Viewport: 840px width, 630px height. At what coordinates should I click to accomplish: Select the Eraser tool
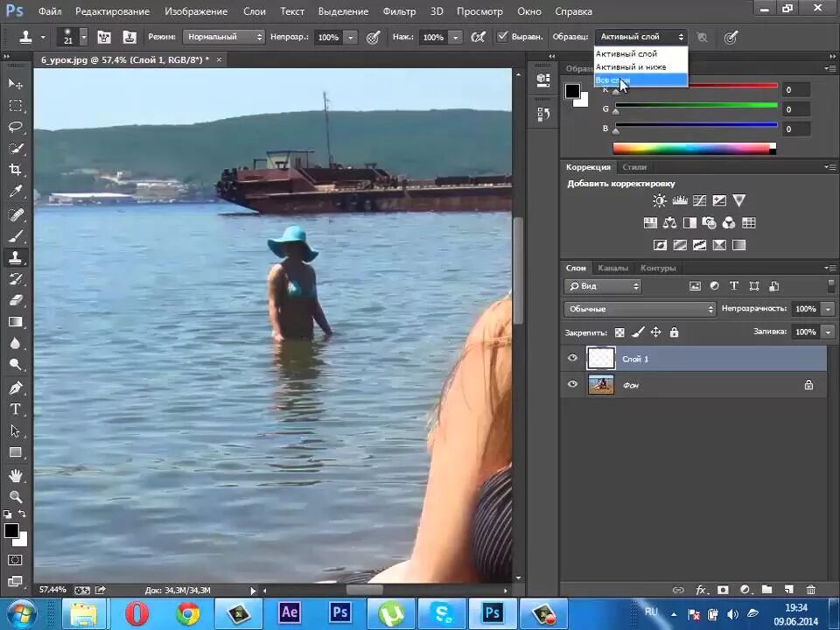(15, 300)
